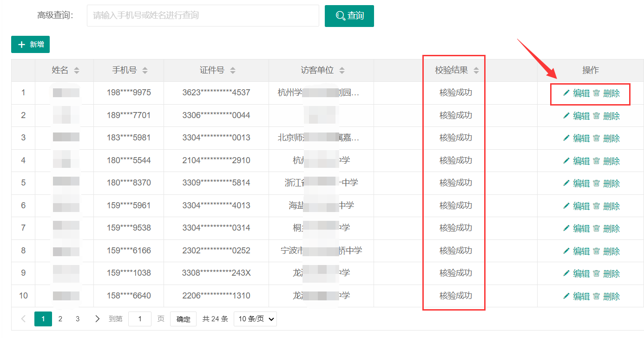
Task: Sort by 证件号 column arrows
Action: tap(233, 70)
